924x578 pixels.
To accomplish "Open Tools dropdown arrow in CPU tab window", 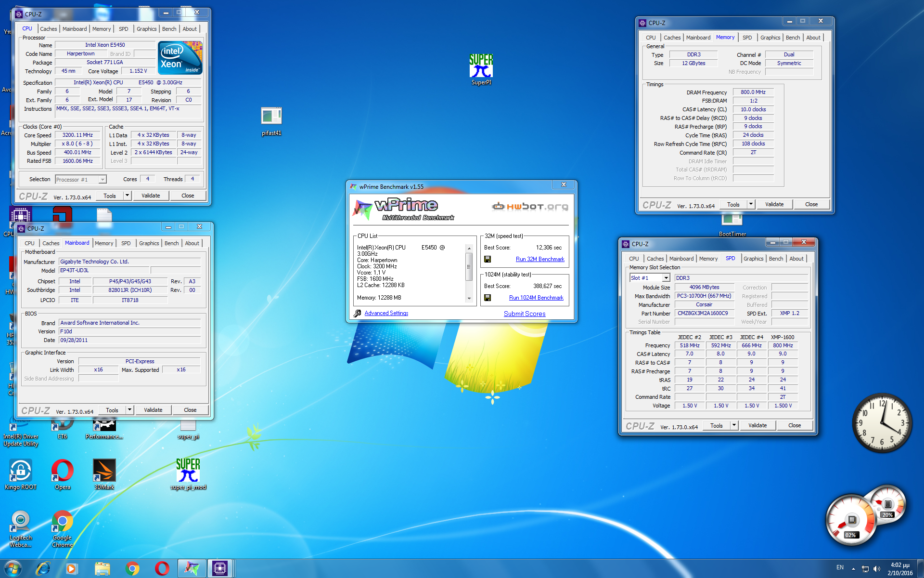I will coord(127,196).
